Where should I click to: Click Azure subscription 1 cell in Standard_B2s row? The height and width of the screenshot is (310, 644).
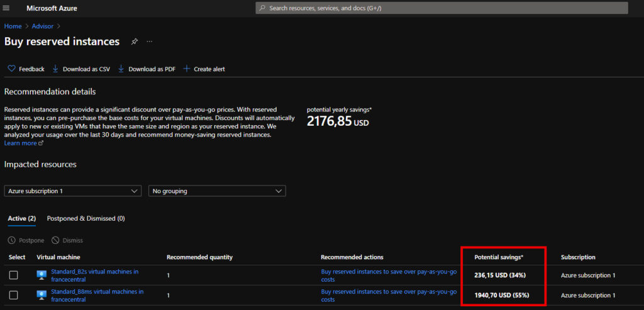[588, 275]
